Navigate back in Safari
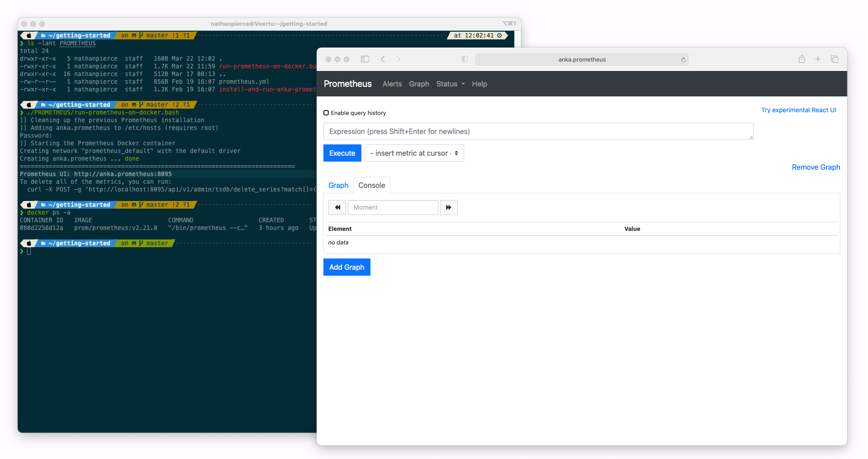The height and width of the screenshot is (459, 868). coord(383,59)
